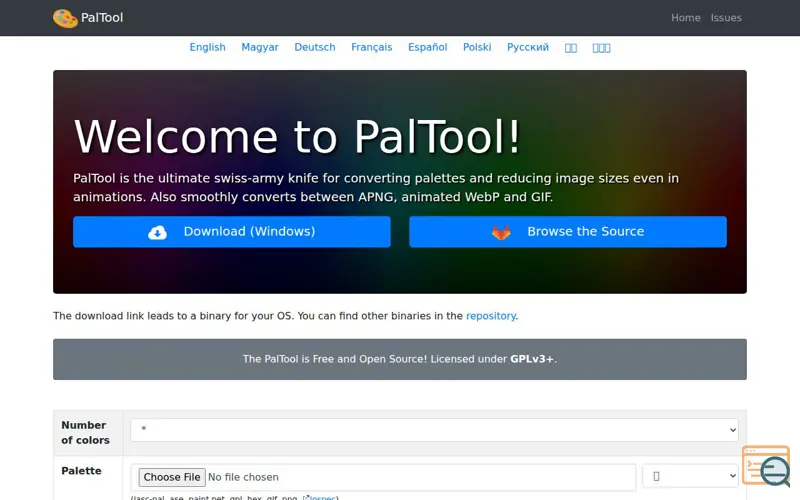Viewport: 800px width, 500px height.
Task: Open the Issues navigation item
Action: (726, 18)
